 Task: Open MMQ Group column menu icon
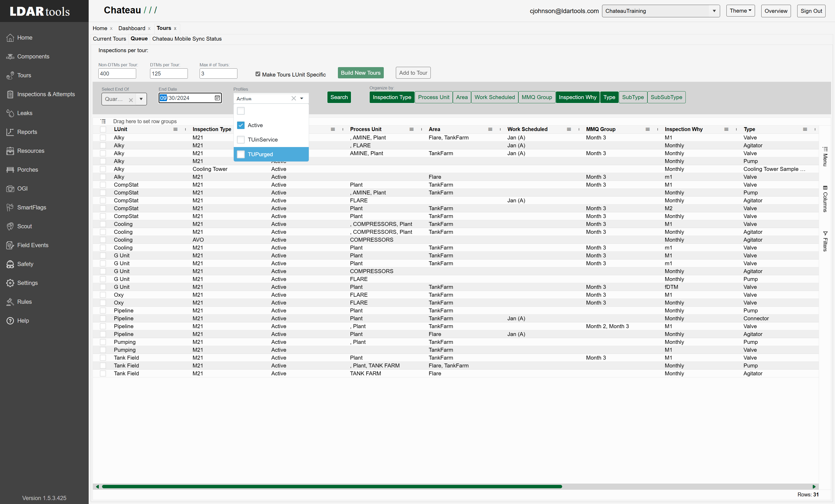click(x=648, y=129)
